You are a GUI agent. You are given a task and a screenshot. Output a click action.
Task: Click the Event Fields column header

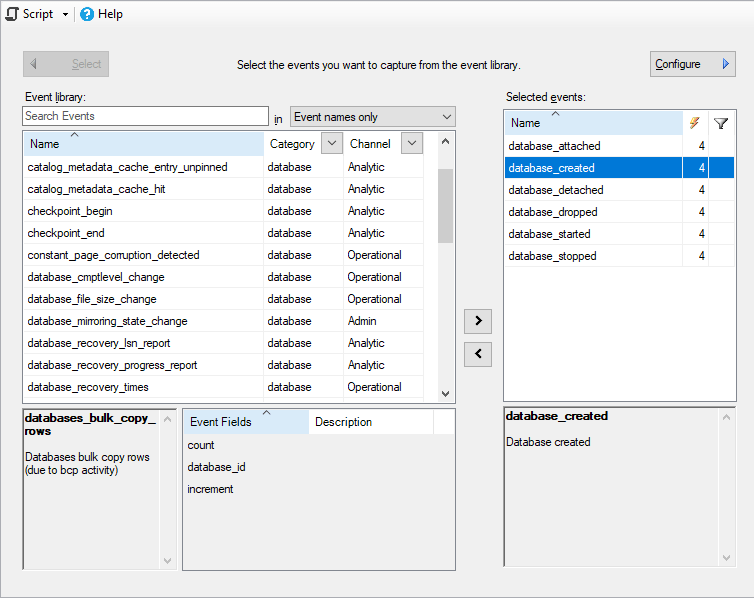click(246, 422)
